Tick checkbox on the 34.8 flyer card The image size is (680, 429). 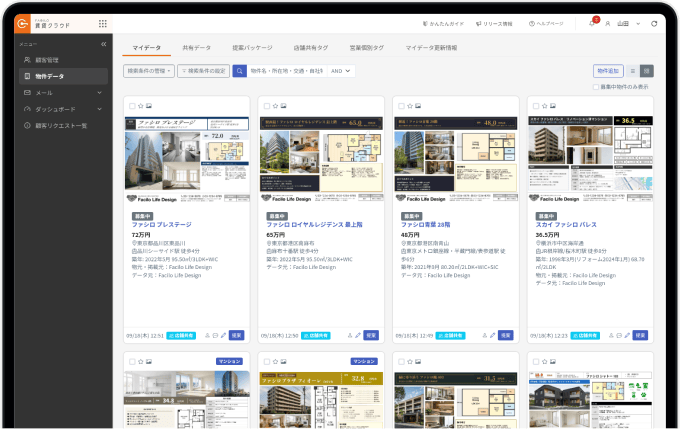(132, 361)
